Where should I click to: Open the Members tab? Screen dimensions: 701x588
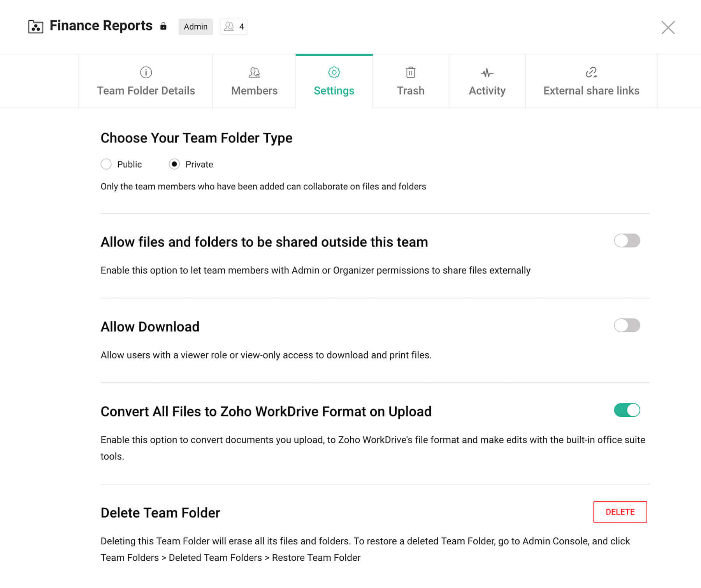254,90
